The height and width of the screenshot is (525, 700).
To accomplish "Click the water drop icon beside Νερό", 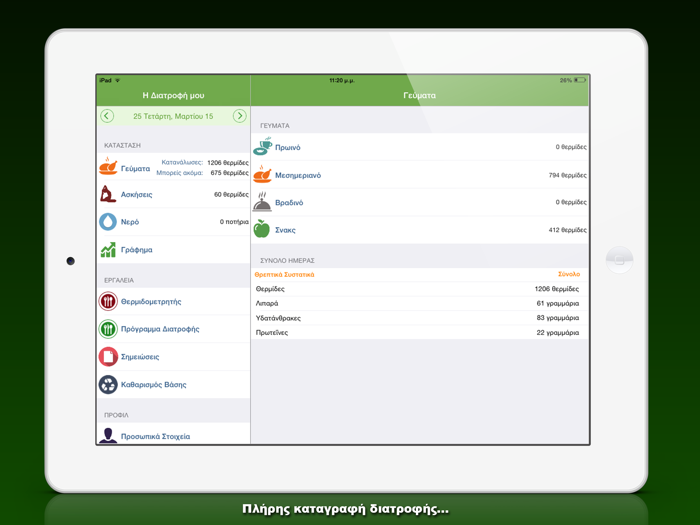I will [108, 221].
